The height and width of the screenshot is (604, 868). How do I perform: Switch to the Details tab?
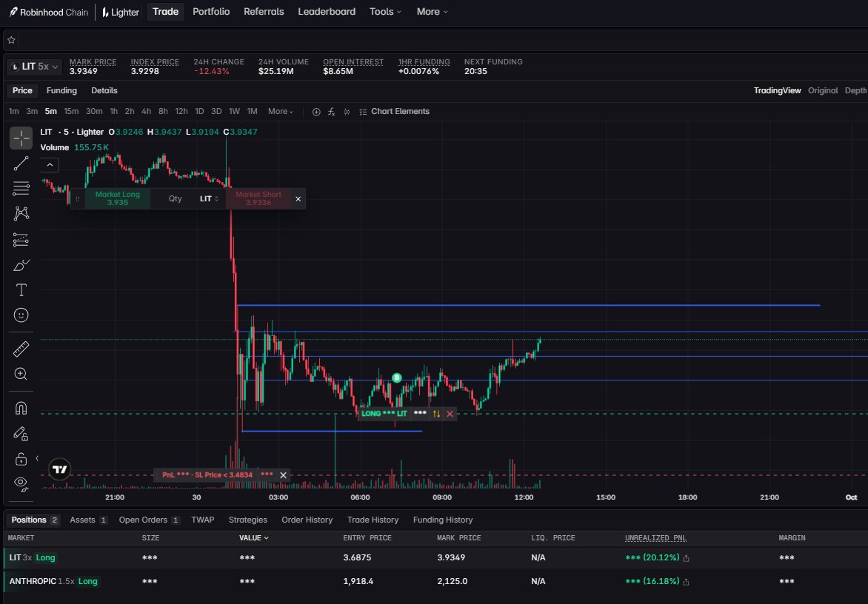pos(104,91)
